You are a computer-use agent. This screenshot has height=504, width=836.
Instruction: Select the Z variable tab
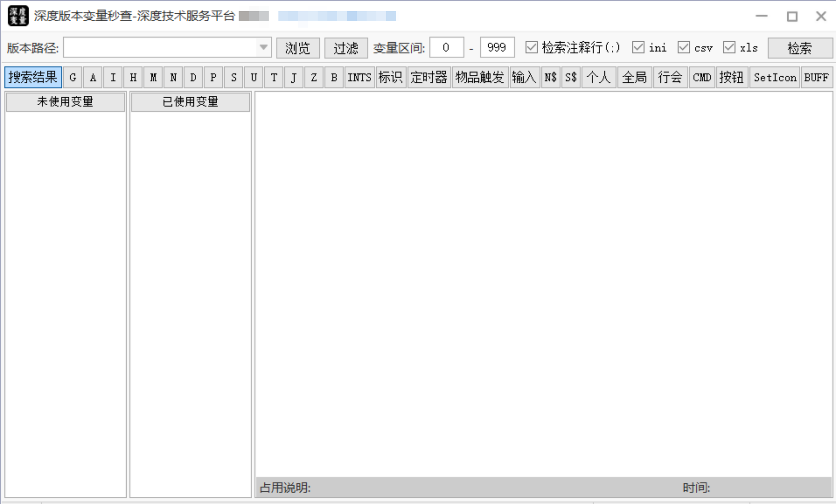click(x=314, y=77)
